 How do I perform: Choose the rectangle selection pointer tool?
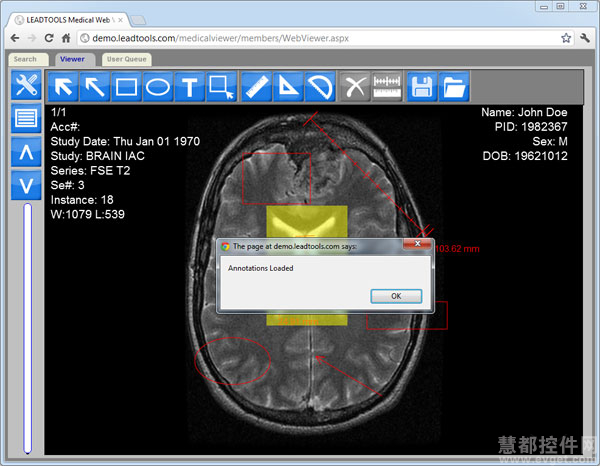pyautogui.click(x=222, y=87)
